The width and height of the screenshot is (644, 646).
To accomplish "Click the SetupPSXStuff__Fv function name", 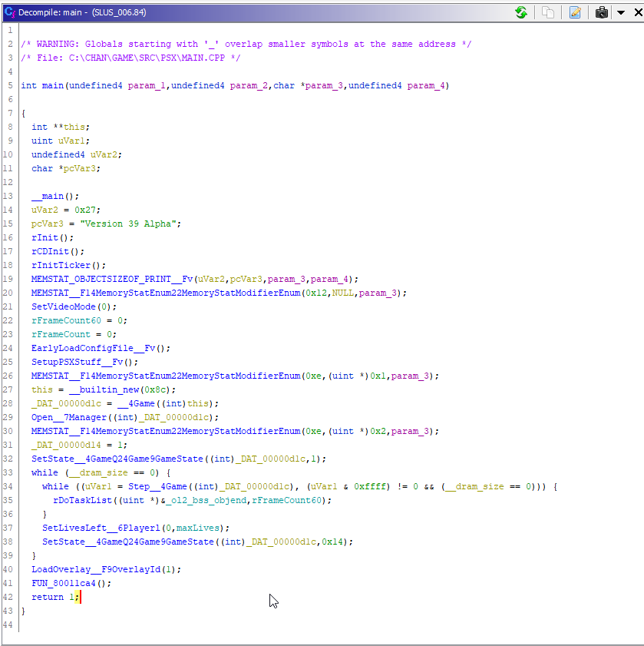I will 78,362.
